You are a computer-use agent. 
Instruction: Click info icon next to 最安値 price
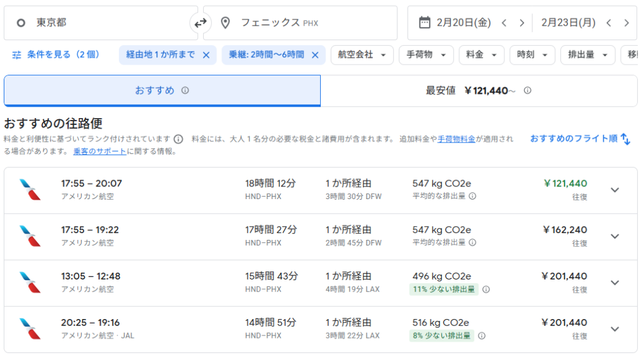pyautogui.click(x=528, y=90)
